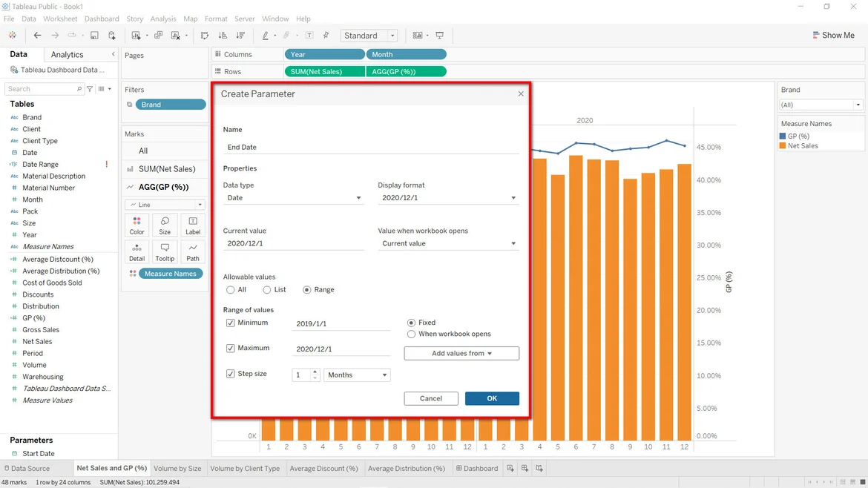Switch to the Volume by Size tab

pyautogui.click(x=177, y=469)
